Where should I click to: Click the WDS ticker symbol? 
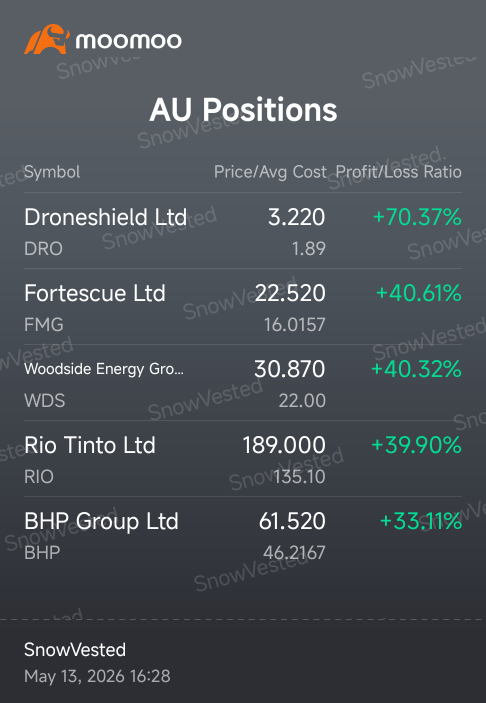click(45, 400)
